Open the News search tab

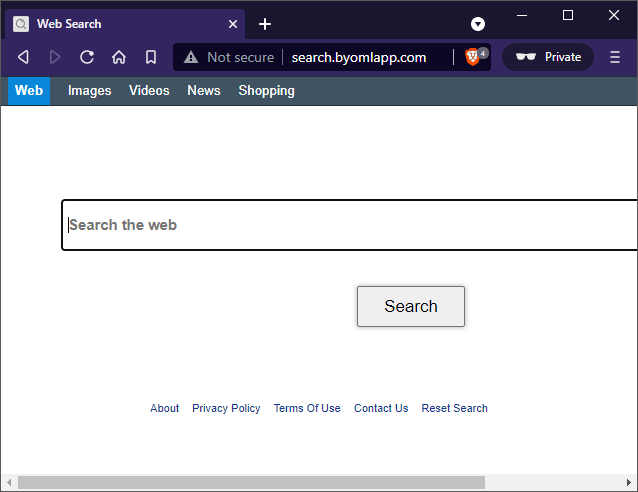click(204, 91)
